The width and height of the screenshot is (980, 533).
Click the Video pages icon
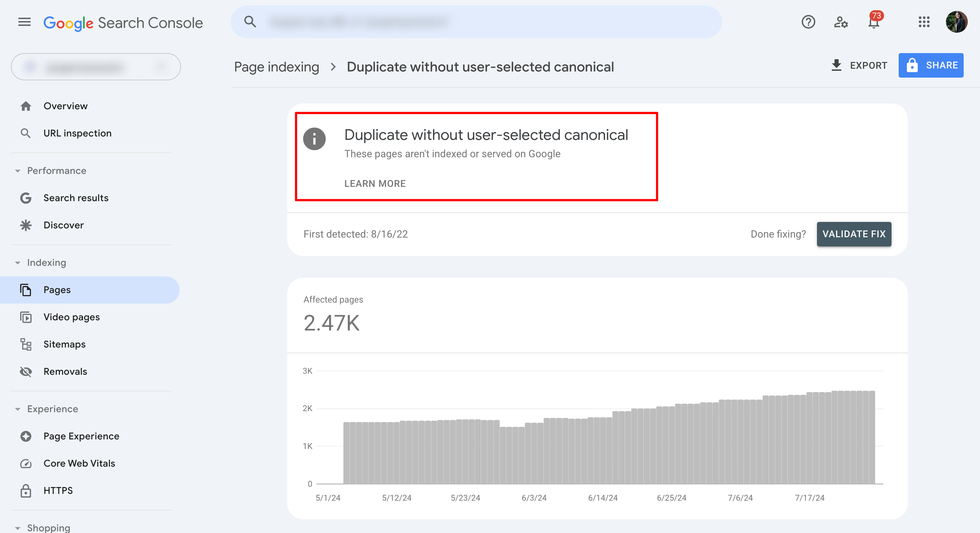coord(26,317)
